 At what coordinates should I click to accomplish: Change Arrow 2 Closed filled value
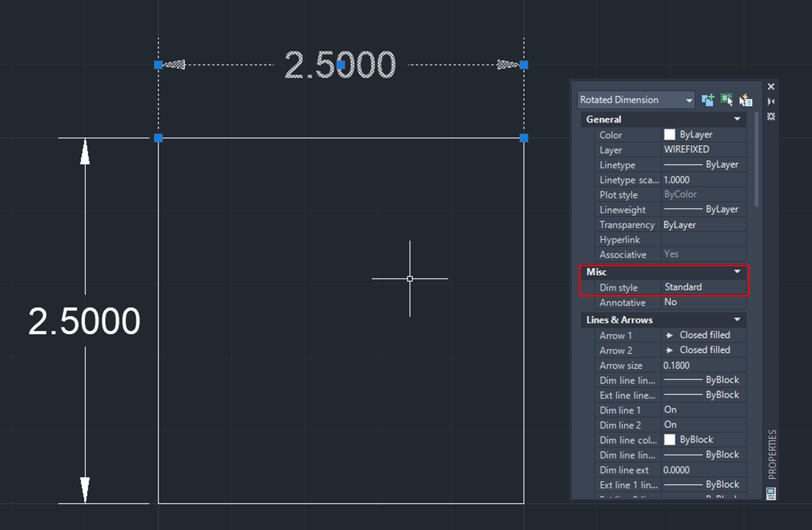(704, 350)
